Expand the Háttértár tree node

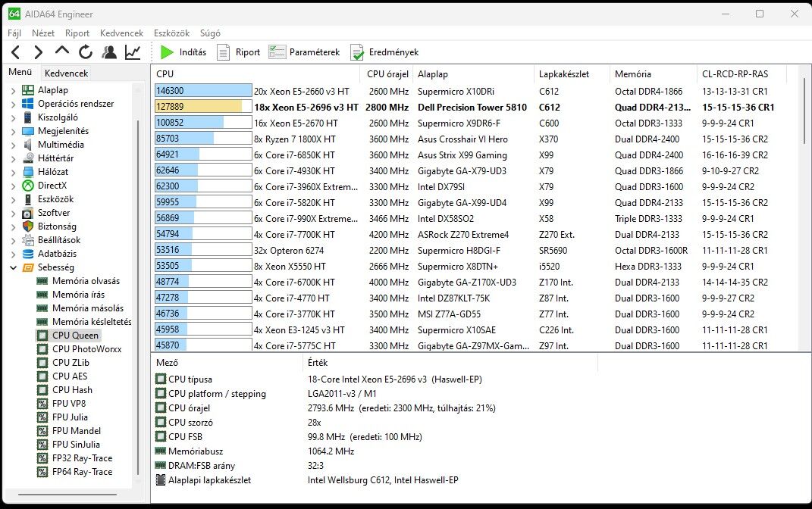[x=13, y=159]
